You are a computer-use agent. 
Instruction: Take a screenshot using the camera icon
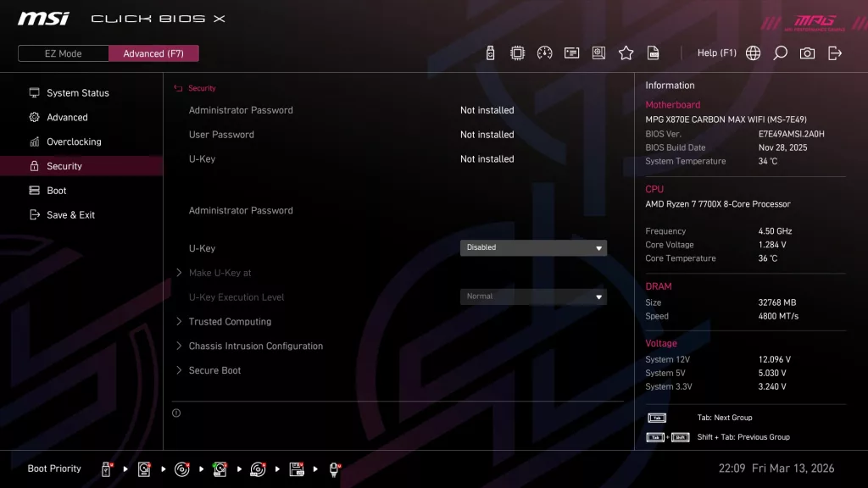(807, 53)
